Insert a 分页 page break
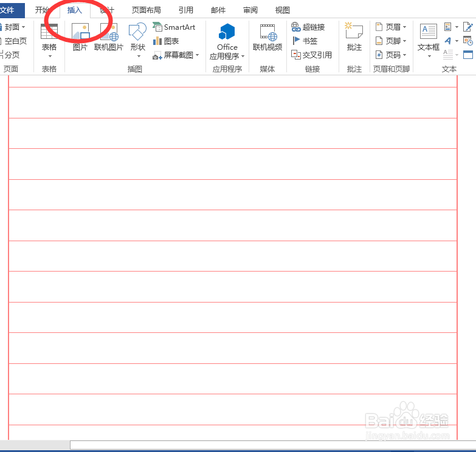The width and height of the screenshot is (476, 452). 10,55
